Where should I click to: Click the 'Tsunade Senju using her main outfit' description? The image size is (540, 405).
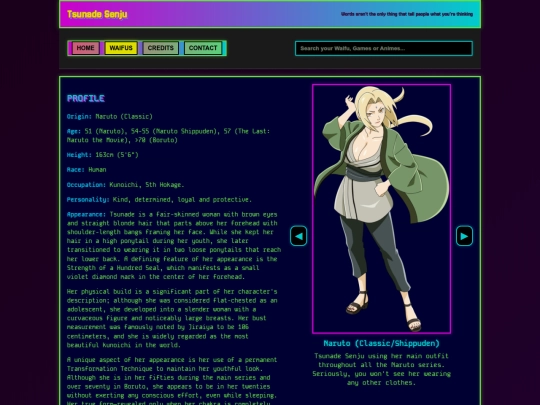coord(382,369)
